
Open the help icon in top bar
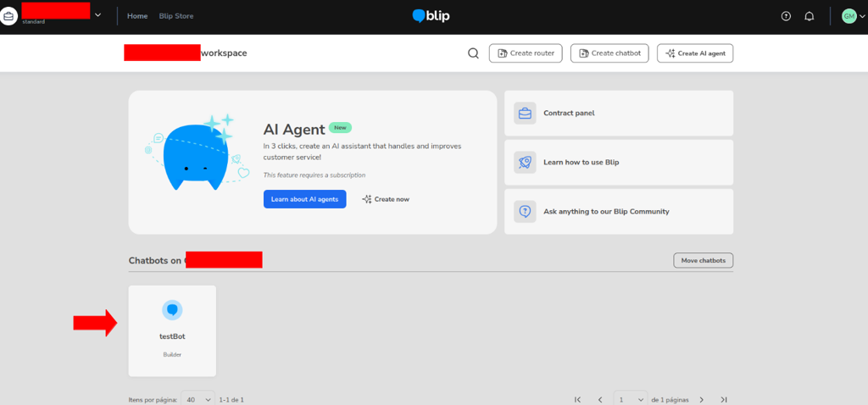(785, 16)
